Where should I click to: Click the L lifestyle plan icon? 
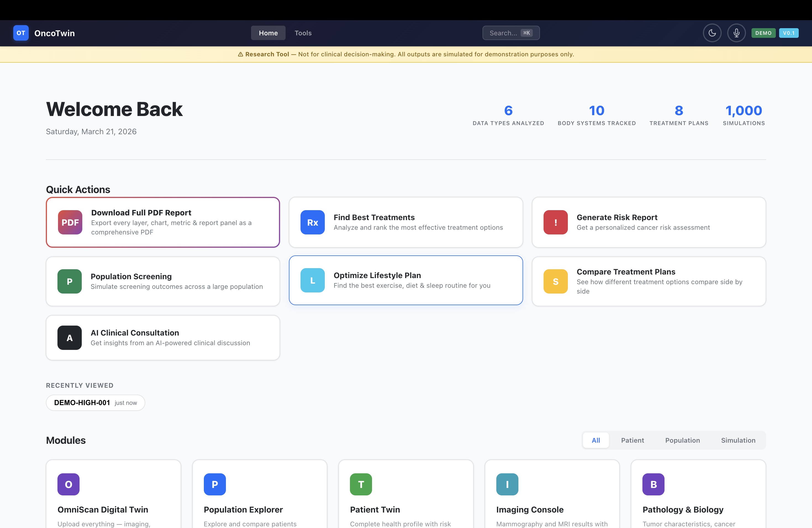tap(313, 280)
